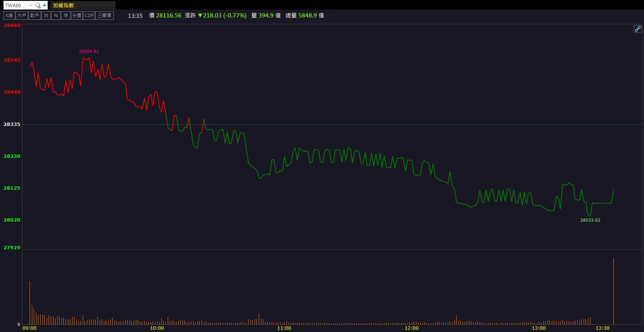Open the 分價 price distribution view

[77, 16]
